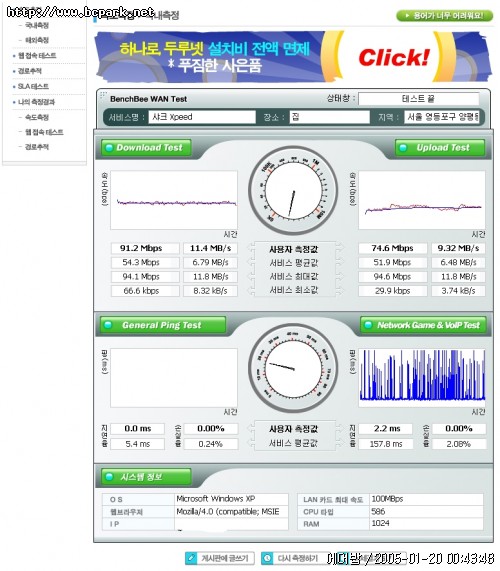The height and width of the screenshot is (571, 500).
Task: Click upload value 9.32 MB/s
Action: (458, 248)
